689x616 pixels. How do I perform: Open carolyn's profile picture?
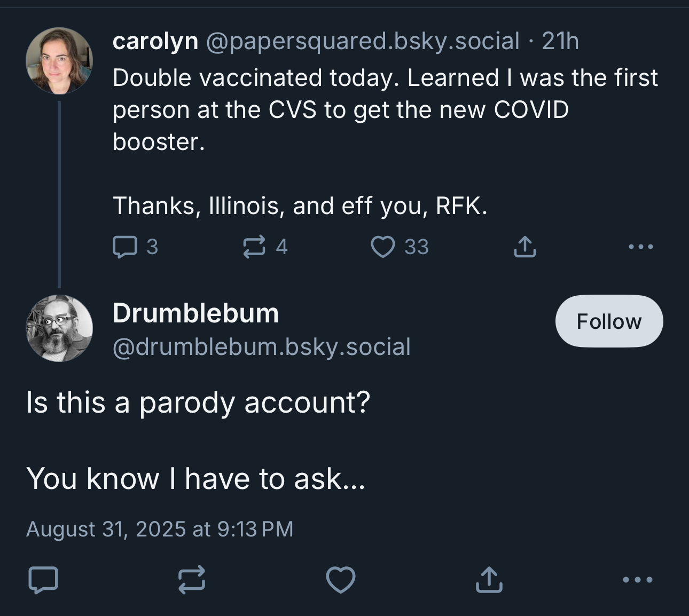(59, 61)
